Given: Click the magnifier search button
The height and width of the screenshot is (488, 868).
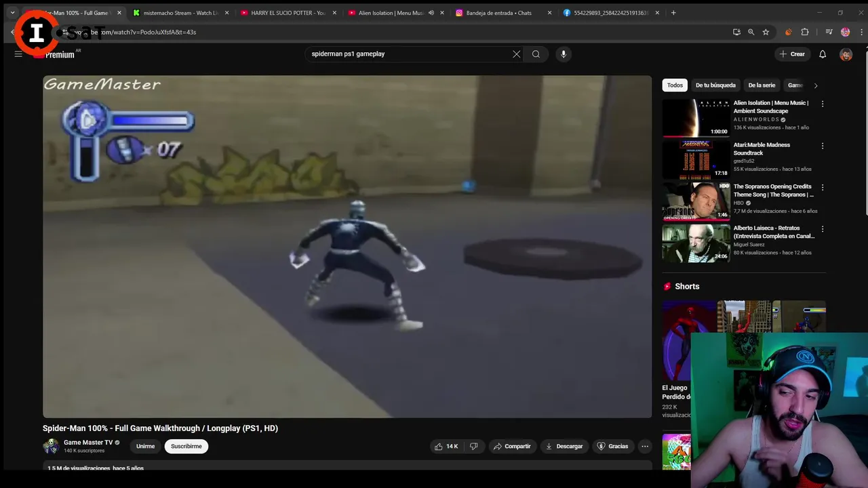Looking at the screenshot, I should tap(536, 54).
